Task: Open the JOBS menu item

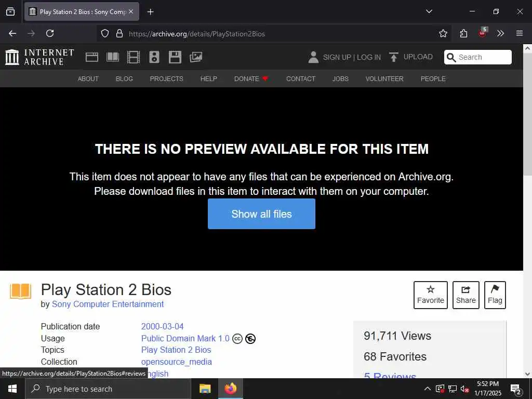Action: (x=340, y=79)
